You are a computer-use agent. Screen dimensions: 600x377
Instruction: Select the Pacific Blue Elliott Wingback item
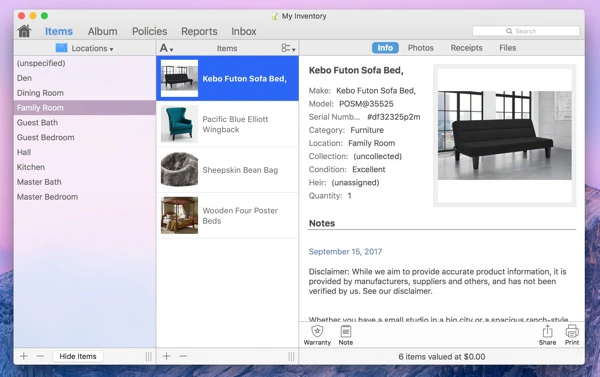(227, 124)
